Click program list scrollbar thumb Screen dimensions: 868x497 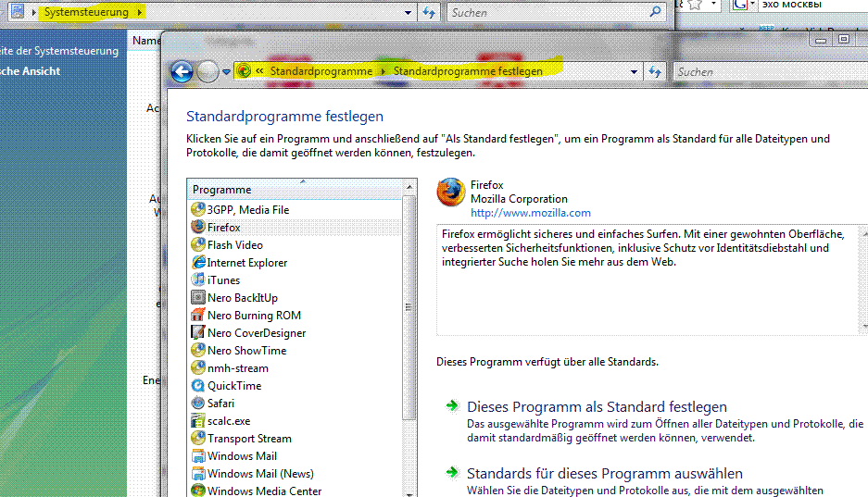coord(409,307)
